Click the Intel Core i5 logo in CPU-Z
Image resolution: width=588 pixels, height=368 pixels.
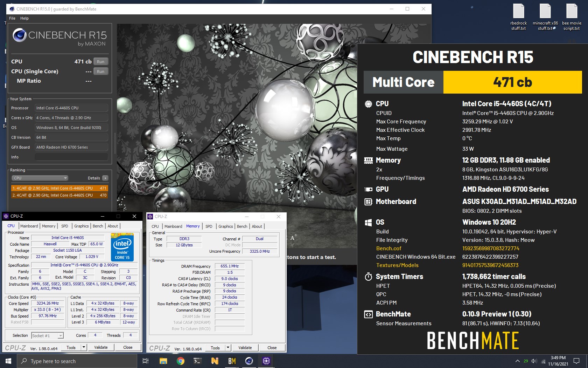pyautogui.click(x=122, y=247)
